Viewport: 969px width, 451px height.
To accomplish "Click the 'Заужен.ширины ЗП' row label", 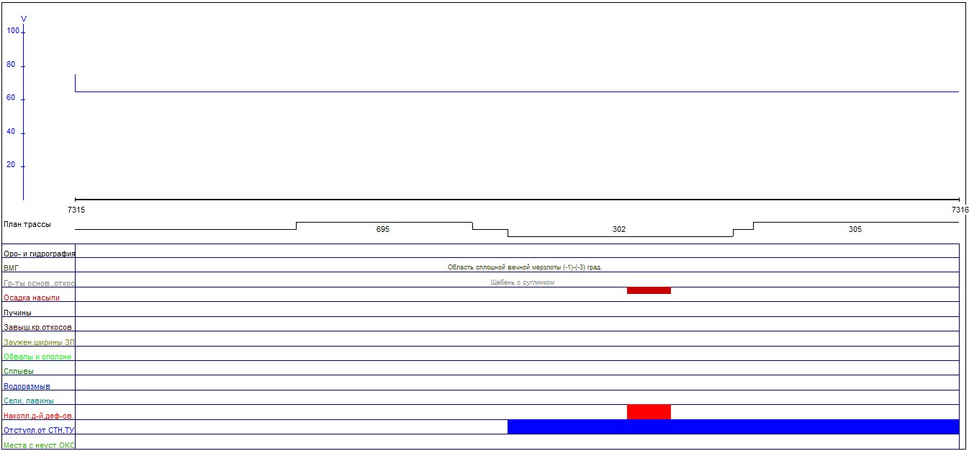I will click(39, 342).
